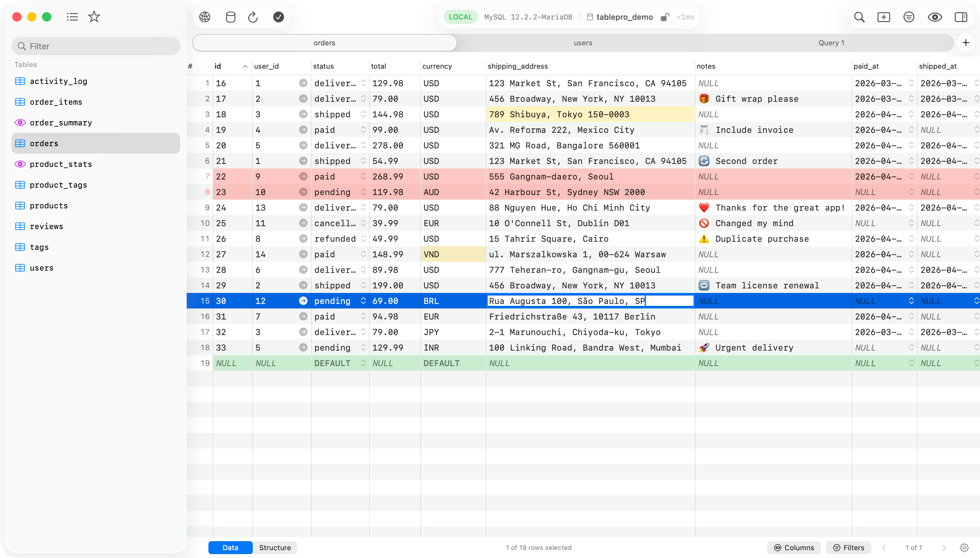The width and height of the screenshot is (980, 558).
Task: Open the DEFAULT status stepper on row 19
Action: tap(363, 363)
